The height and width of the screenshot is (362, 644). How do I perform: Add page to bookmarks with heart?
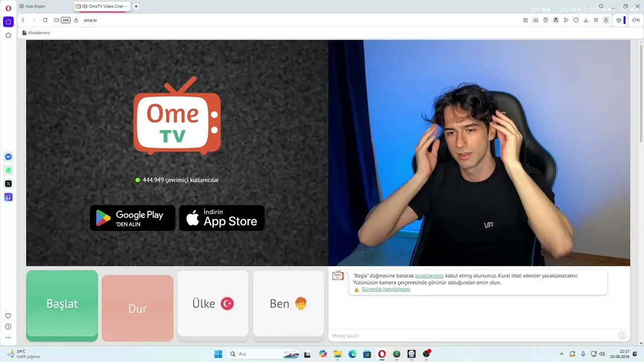pyautogui.click(x=576, y=20)
